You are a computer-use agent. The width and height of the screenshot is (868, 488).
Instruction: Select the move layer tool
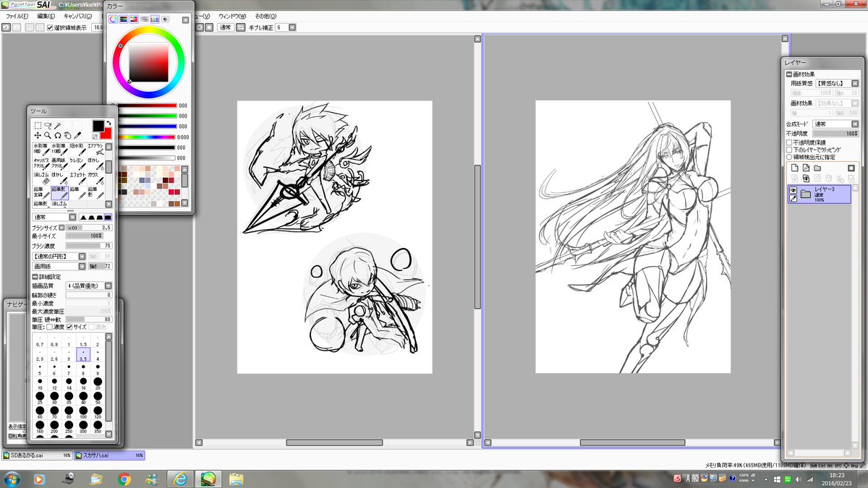click(38, 135)
